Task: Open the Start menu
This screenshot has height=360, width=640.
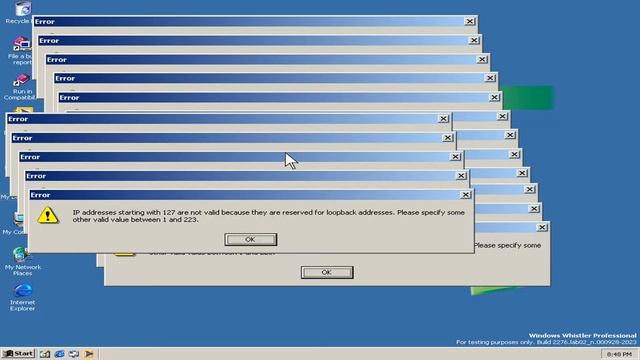Action: (x=18, y=353)
